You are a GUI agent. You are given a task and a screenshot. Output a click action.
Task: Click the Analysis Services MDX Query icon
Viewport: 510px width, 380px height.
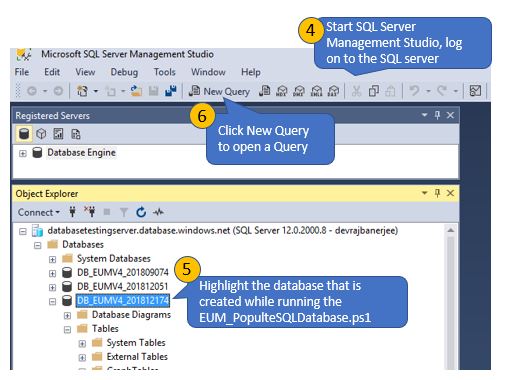pyautogui.click(x=282, y=91)
